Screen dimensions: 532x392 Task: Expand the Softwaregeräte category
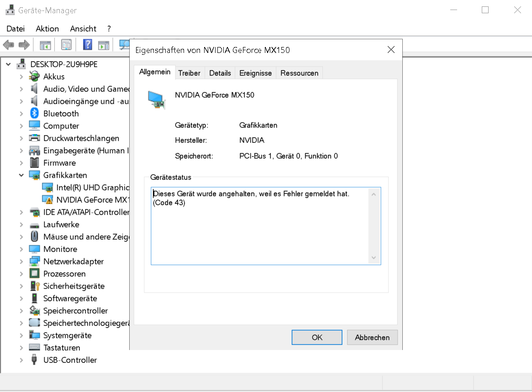(21, 298)
